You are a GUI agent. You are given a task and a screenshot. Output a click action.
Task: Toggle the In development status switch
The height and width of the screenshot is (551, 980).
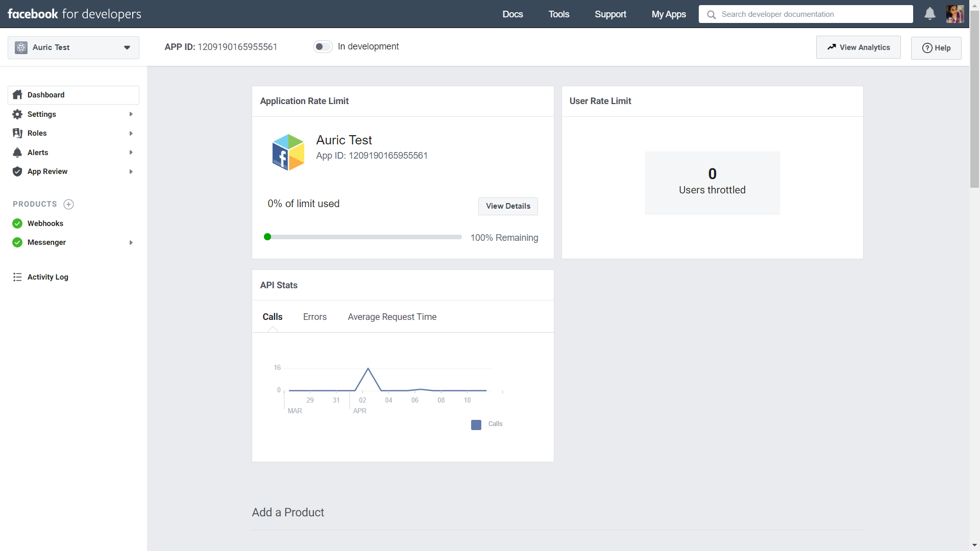323,46
